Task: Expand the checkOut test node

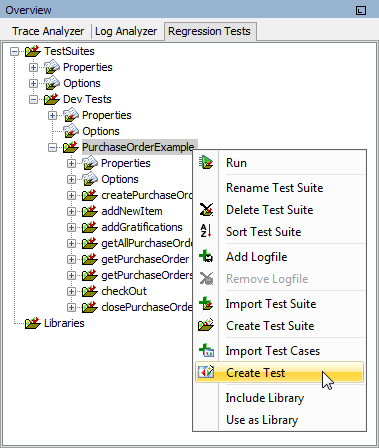Action: [x=71, y=291]
